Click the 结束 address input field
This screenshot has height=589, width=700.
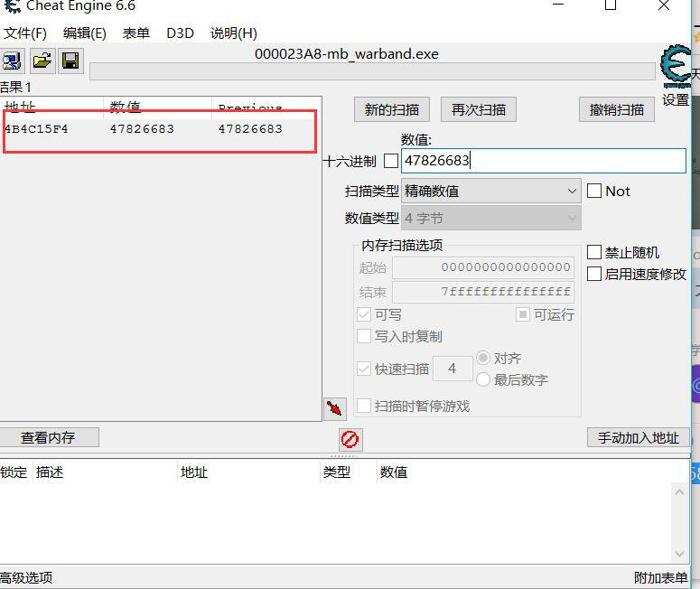pyautogui.click(x=483, y=292)
